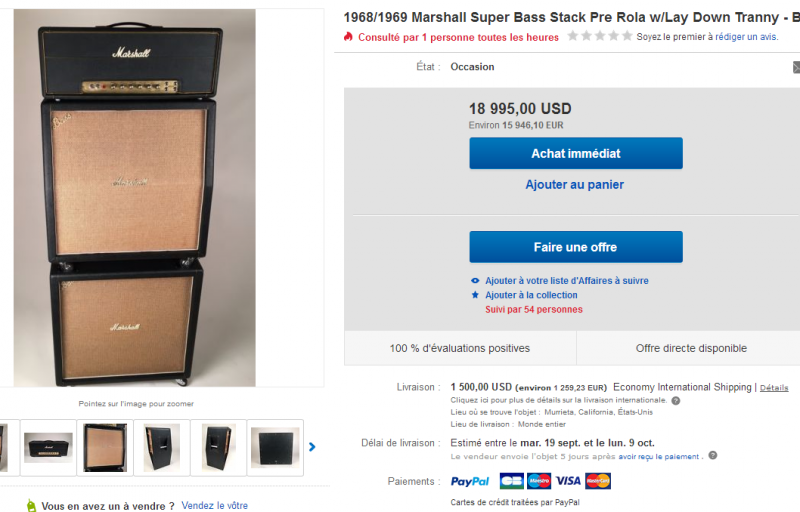Select the amp head thumbnail
Viewport: 800px width, 512px height.
point(48,447)
